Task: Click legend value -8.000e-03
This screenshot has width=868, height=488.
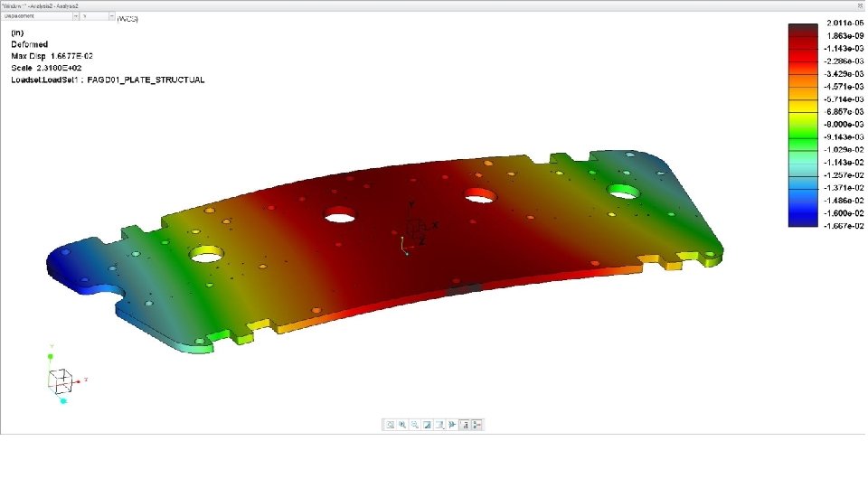Action: click(844, 125)
